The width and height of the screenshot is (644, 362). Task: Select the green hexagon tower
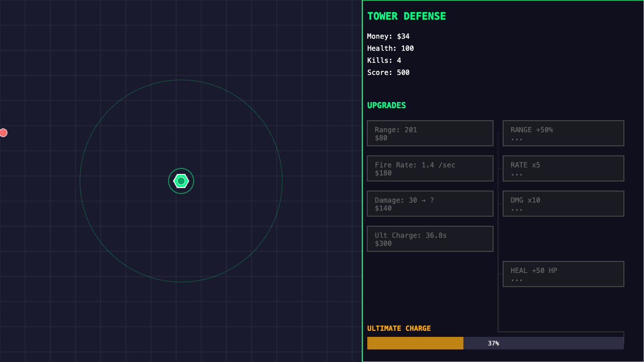click(x=181, y=181)
